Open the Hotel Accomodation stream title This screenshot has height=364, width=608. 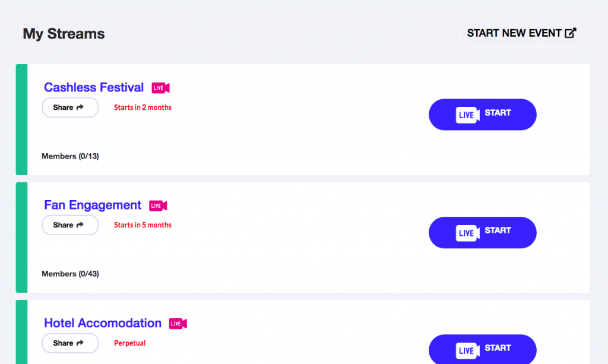(x=102, y=323)
